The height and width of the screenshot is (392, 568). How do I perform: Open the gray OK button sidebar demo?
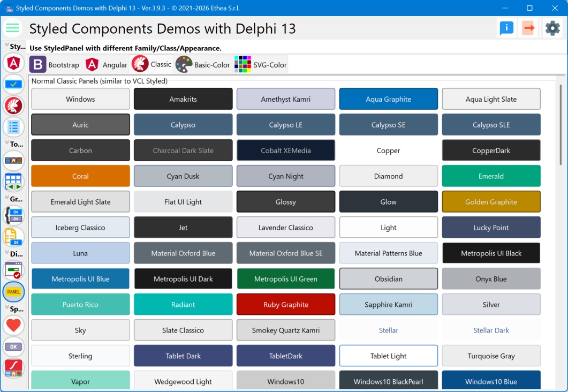[13, 346]
